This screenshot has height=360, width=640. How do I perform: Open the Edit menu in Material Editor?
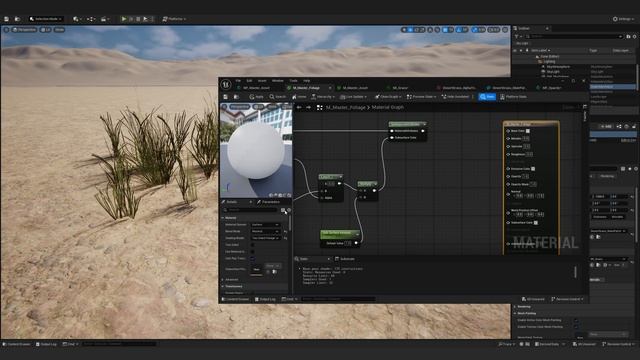pos(249,81)
